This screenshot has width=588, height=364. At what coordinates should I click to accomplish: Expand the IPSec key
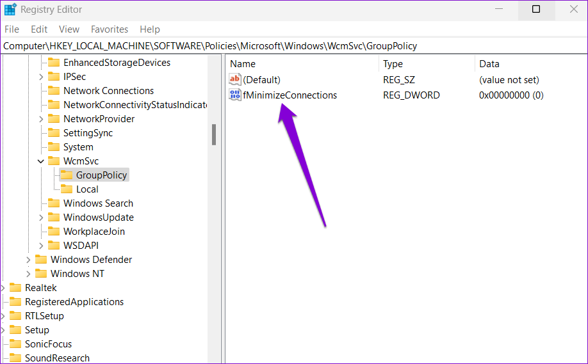pos(41,77)
